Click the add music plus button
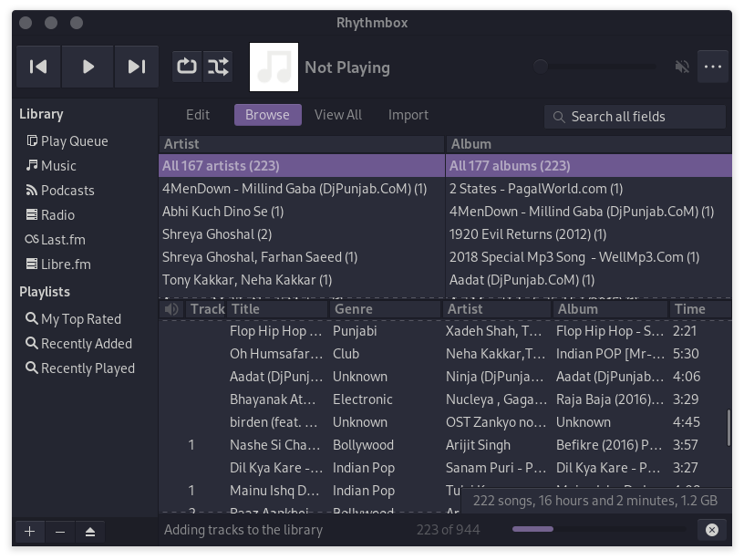The width and height of the screenshot is (744, 560). pos(29,531)
